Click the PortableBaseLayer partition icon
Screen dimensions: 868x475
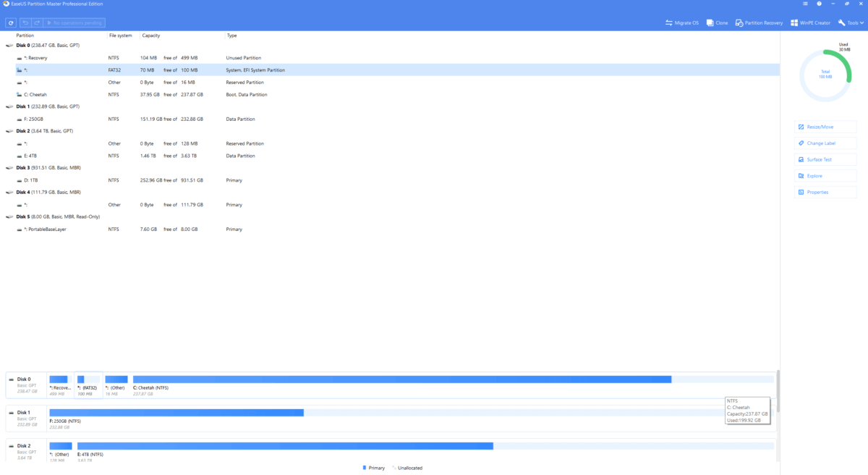tap(19, 230)
